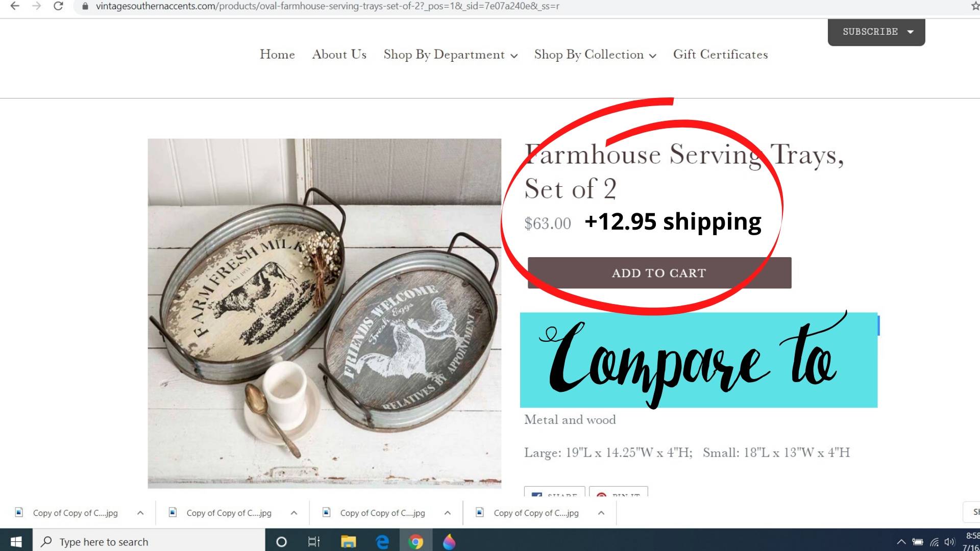Go to Home page link
980x551 pixels.
(277, 55)
